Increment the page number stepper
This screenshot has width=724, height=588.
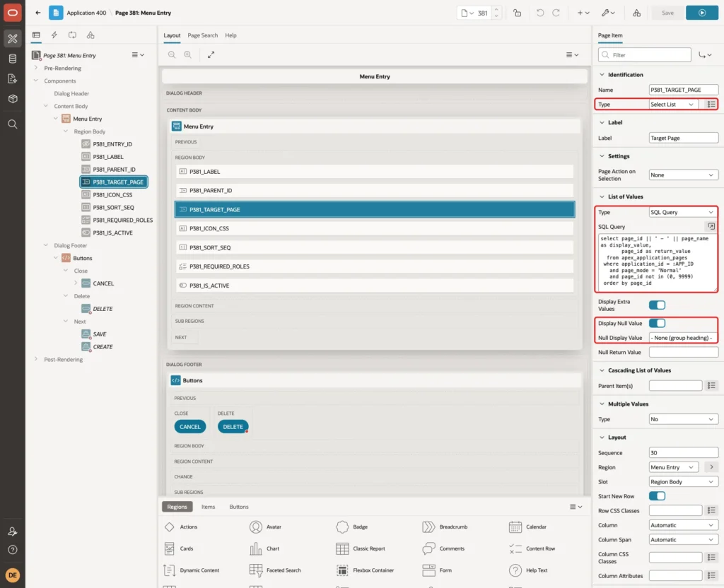click(496, 10)
